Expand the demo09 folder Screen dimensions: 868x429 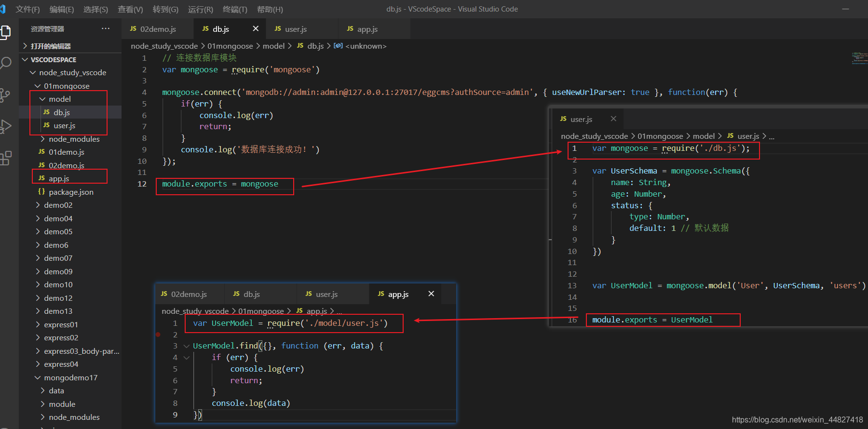coord(38,271)
